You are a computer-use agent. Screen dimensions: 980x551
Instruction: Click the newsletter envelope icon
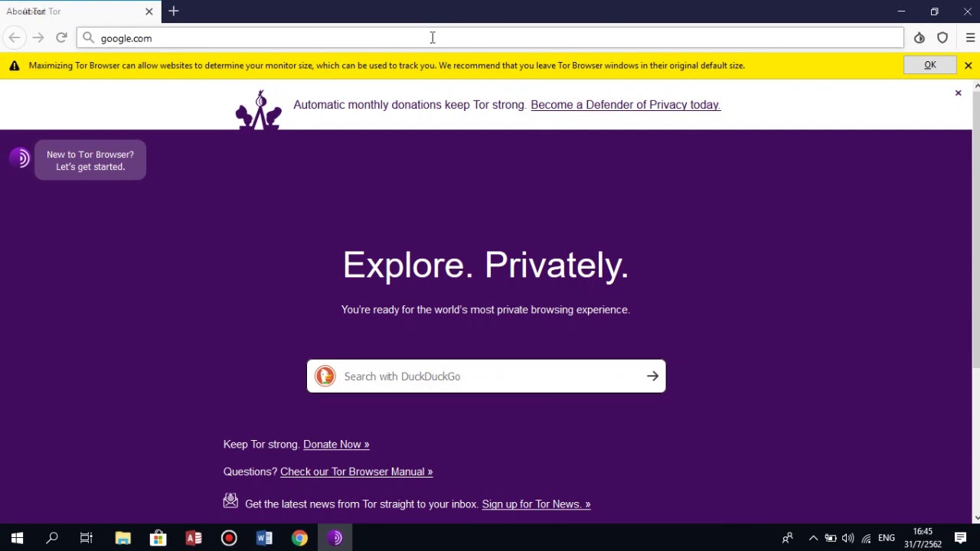coord(230,500)
